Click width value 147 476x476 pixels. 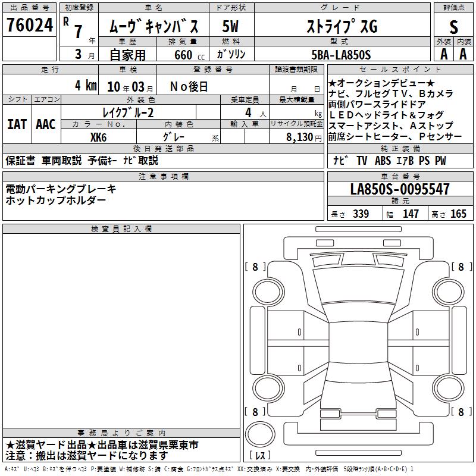[x=411, y=214]
